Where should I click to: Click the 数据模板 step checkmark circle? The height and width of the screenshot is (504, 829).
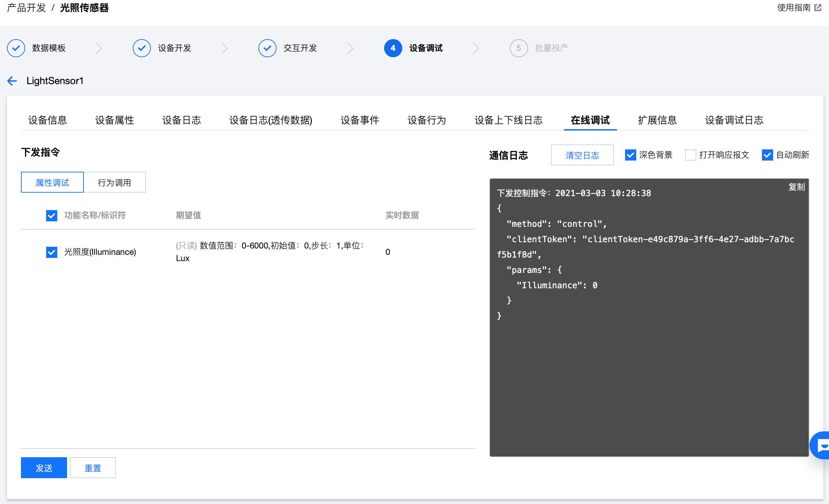tap(16, 48)
